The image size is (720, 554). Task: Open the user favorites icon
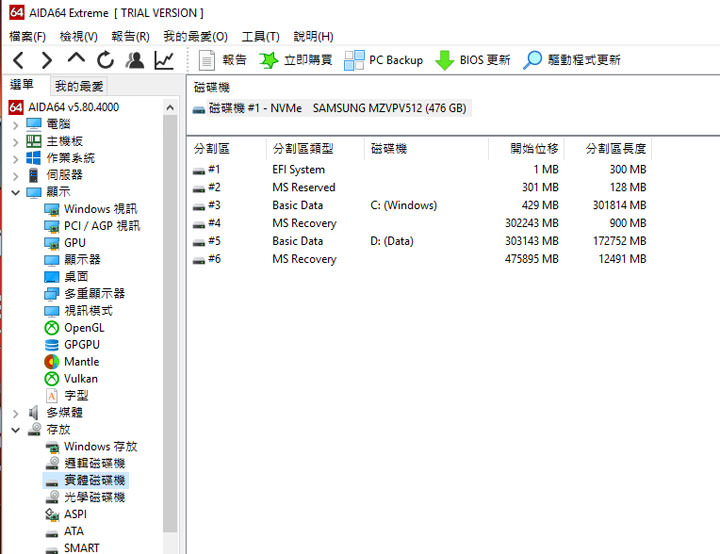135,60
